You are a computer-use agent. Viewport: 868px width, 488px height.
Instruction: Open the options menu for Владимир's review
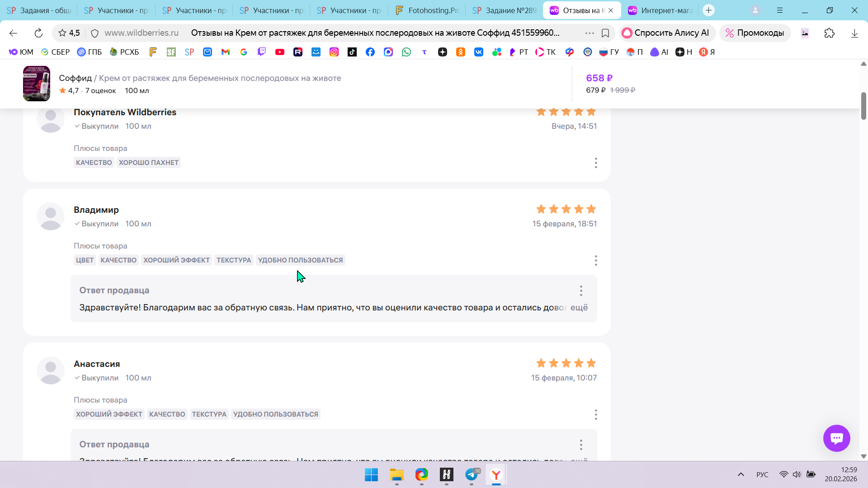tap(596, 260)
